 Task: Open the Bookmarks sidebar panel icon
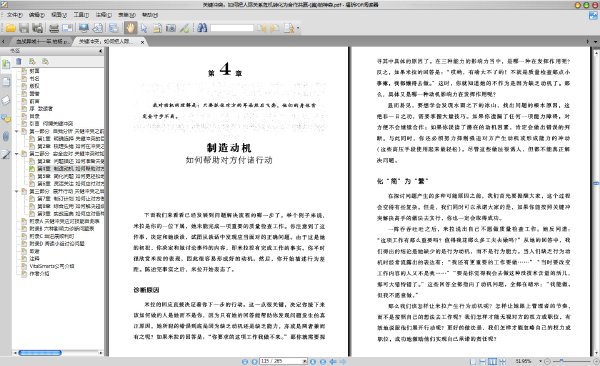[x=6, y=64]
